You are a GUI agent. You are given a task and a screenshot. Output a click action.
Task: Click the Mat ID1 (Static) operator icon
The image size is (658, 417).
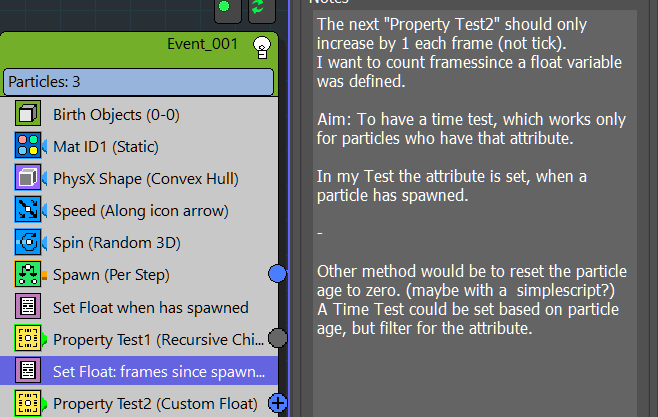(28, 147)
